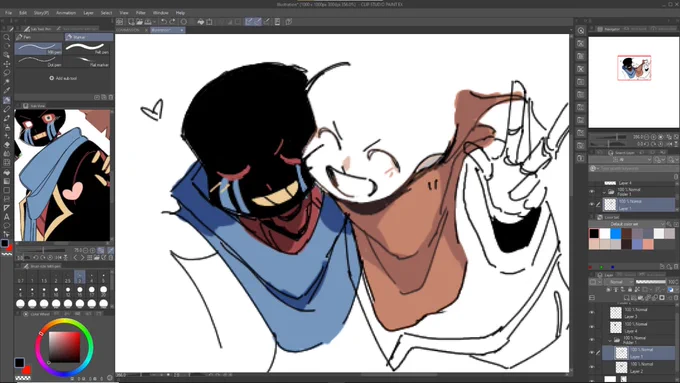Click the layer mask icon in Layer panel
Image resolution: width=680 pixels, height=383 pixels.
point(662,298)
